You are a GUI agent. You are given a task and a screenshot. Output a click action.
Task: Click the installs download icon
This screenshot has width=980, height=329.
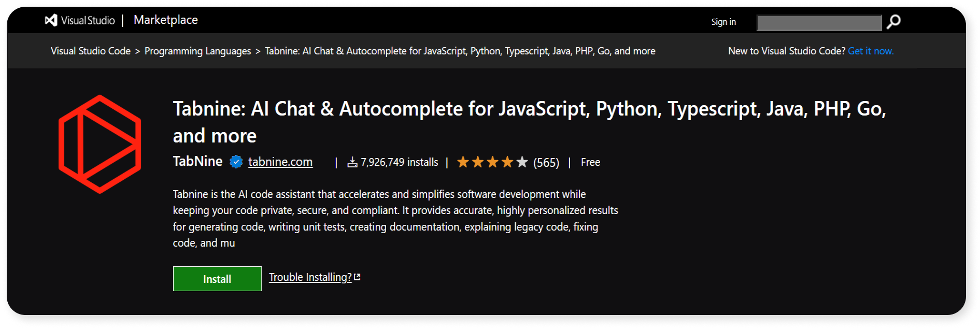pyautogui.click(x=352, y=162)
